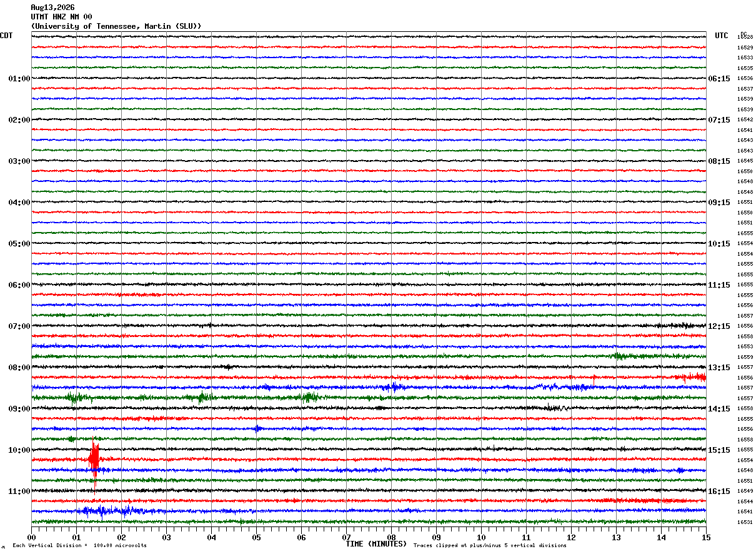Click the Each Vertical Division 100.00 microvolts note
Viewport: 756px width, 554px height.
79,545
